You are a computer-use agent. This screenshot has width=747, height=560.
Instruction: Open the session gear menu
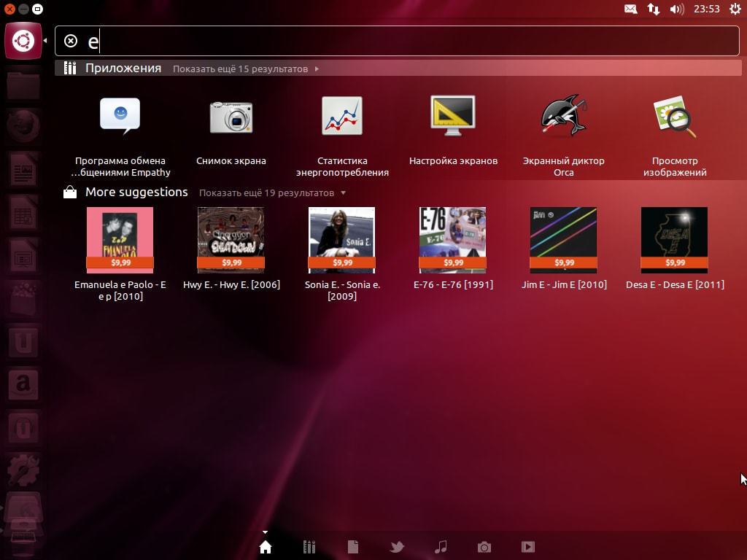click(735, 9)
